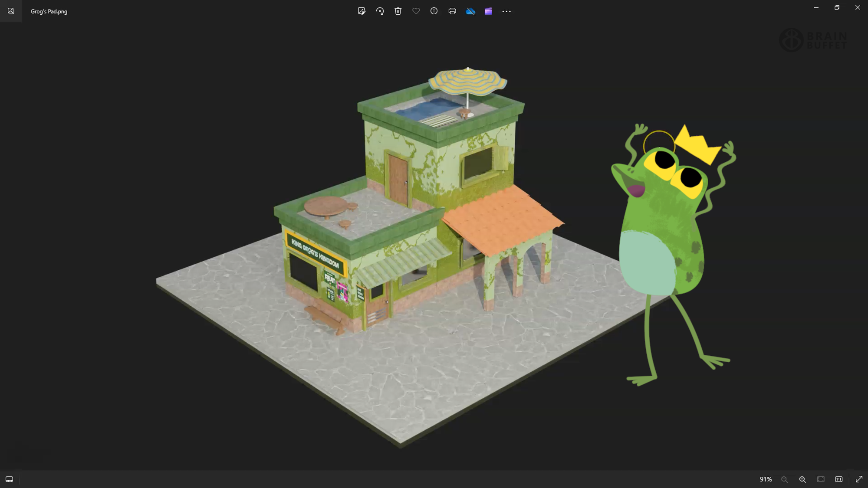Fit the image to the window
This screenshot has width=868, height=488.
pos(821,479)
